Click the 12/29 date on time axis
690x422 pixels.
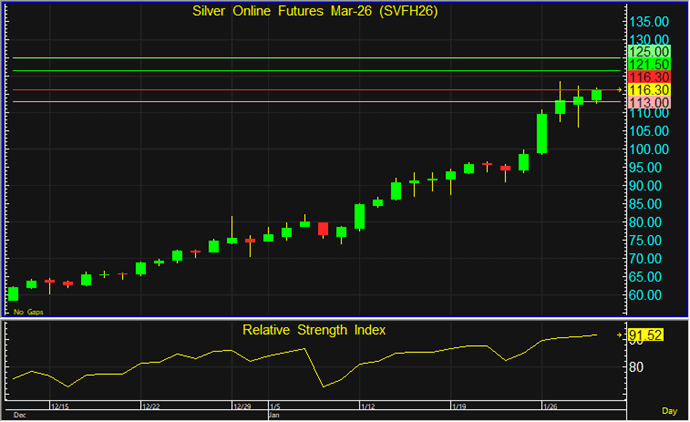pyautogui.click(x=243, y=407)
